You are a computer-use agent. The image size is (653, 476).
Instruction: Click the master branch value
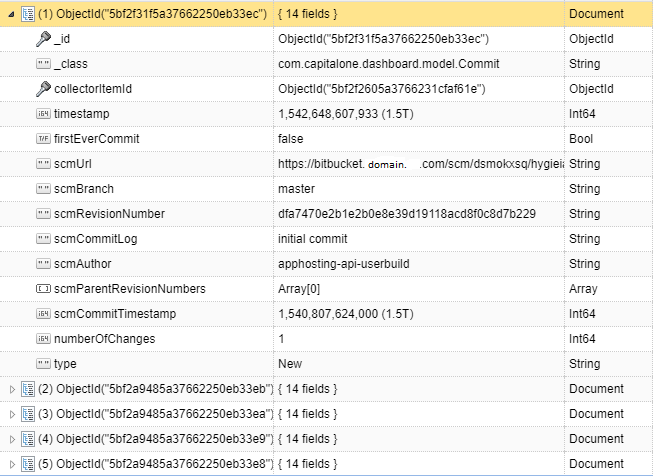point(297,189)
